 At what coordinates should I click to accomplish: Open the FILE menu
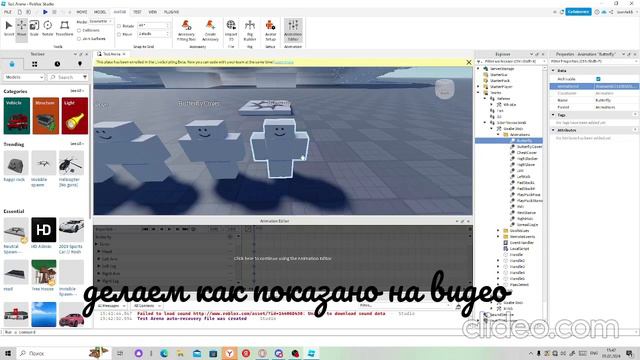tap(7, 12)
